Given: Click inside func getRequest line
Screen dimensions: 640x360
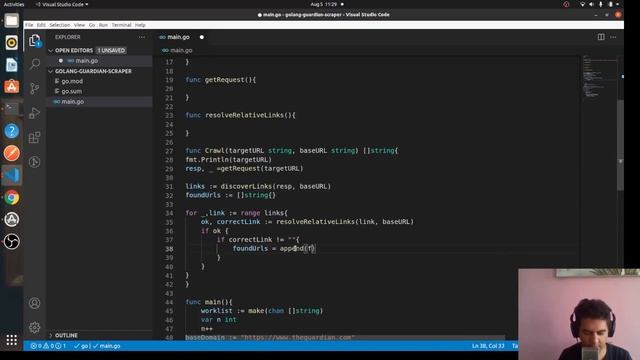Looking at the screenshot, I should (x=220, y=80).
